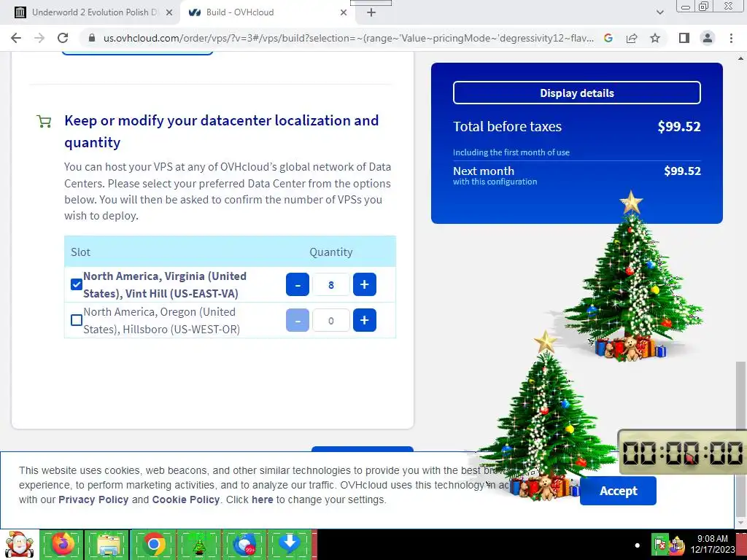Expand the tab search chevron
Image resolution: width=747 pixels, height=560 pixels.
tap(659, 12)
